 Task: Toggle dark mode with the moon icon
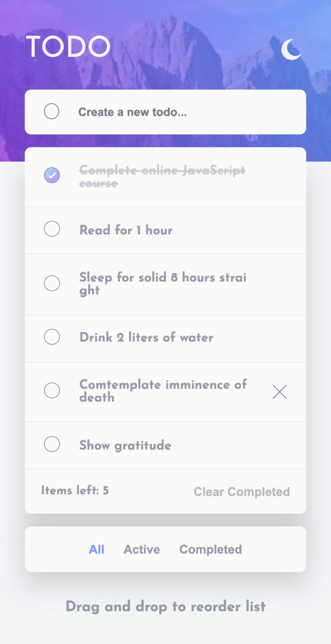pos(291,50)
